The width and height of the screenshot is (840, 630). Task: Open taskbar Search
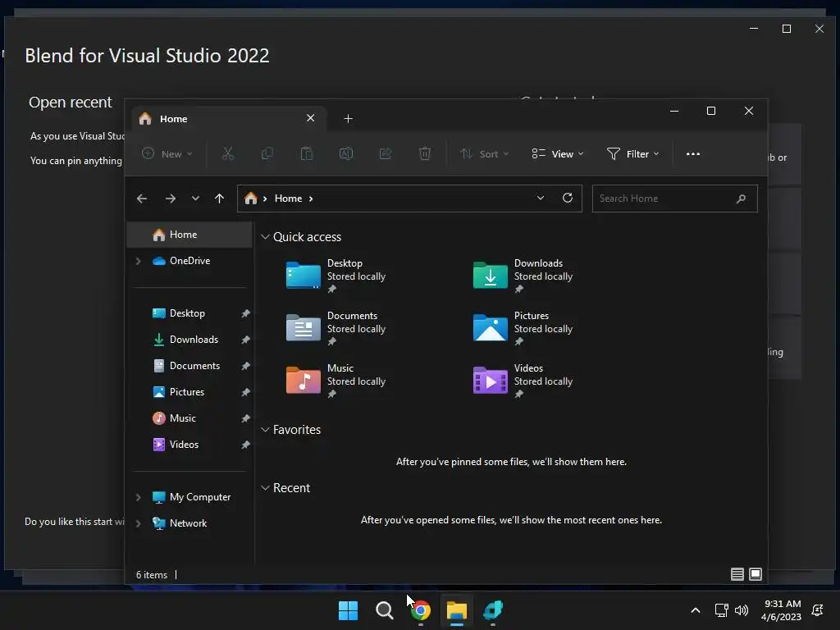point(384,610)
